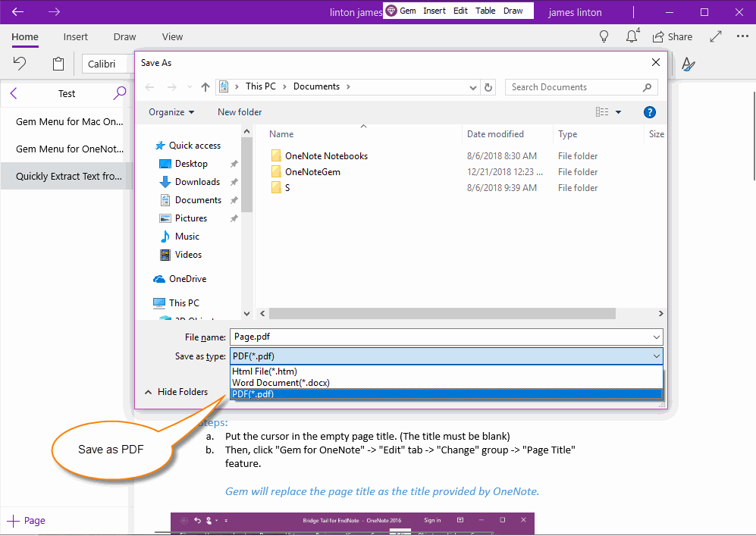Click the dialog Forward navigation arrow
Viewport: 756px width, 536px height.
[171, 87]
